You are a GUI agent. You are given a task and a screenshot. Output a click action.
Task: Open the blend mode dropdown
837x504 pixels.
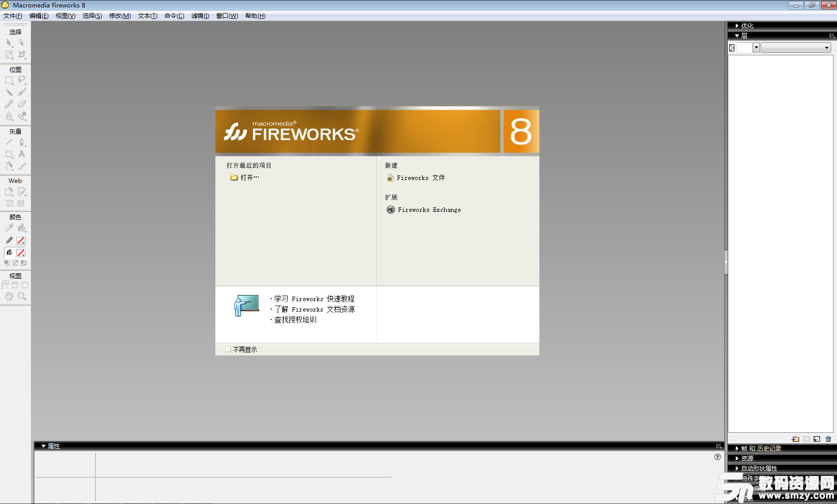click(796, 48)
